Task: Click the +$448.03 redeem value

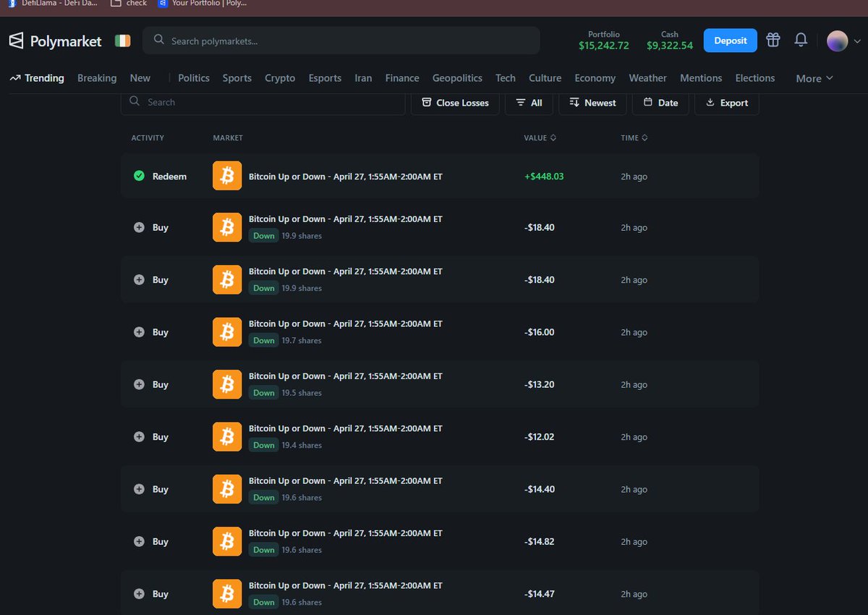Action: (x=544, y=176)
